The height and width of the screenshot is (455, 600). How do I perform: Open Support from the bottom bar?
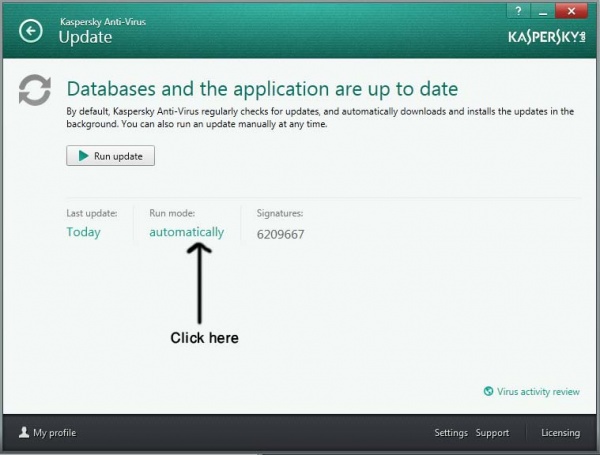[x=492, y=433]
